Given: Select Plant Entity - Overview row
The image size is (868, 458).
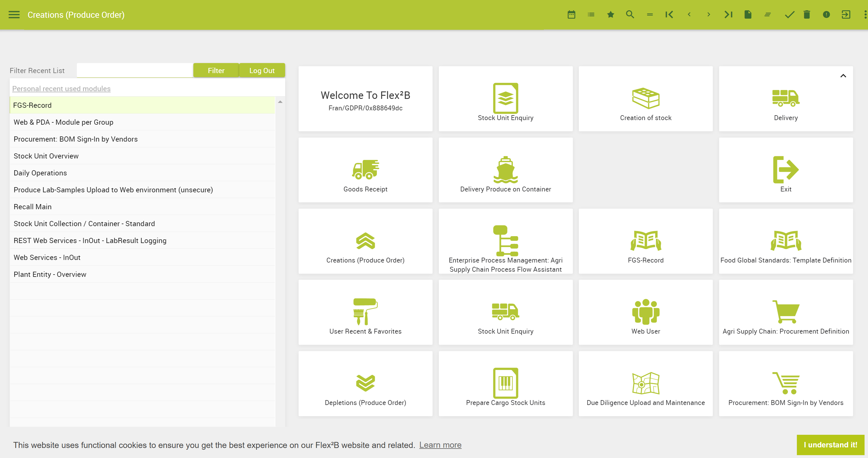Looking at the screenshot, I should coord(143,274).
